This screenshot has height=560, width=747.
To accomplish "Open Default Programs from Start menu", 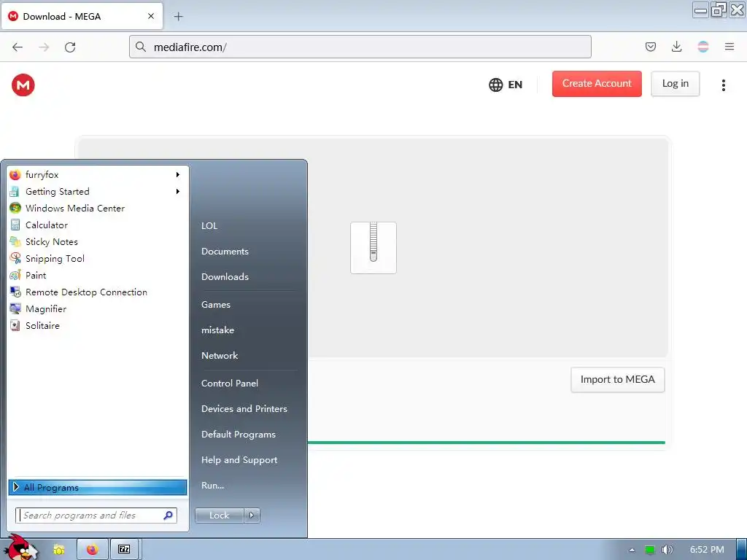I will click(x=239, y=435).
